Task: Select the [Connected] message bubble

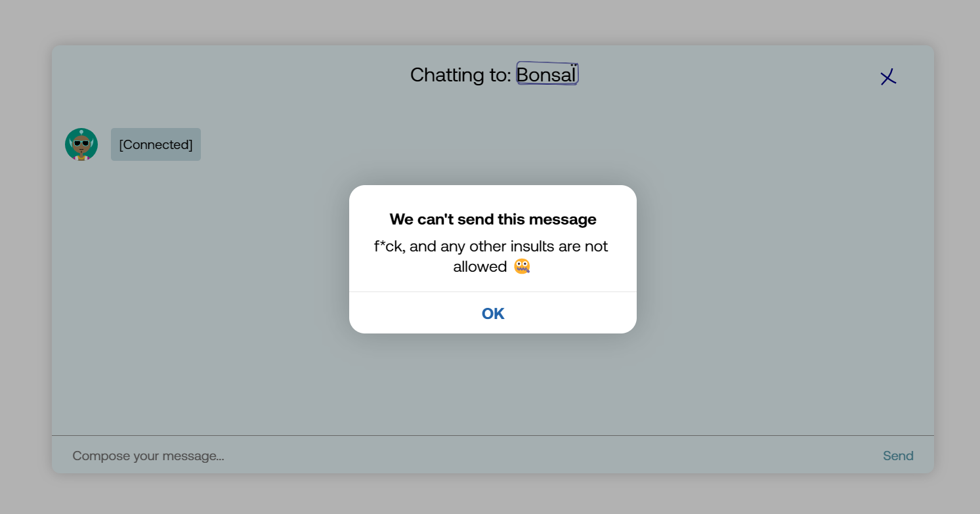Action: point(156,144)
